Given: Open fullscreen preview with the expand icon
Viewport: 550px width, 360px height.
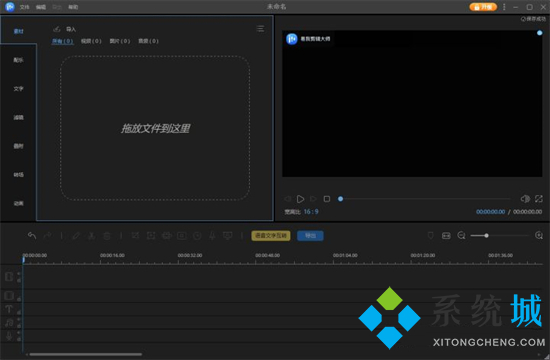Looking at the screenshot, I should 539,199.
